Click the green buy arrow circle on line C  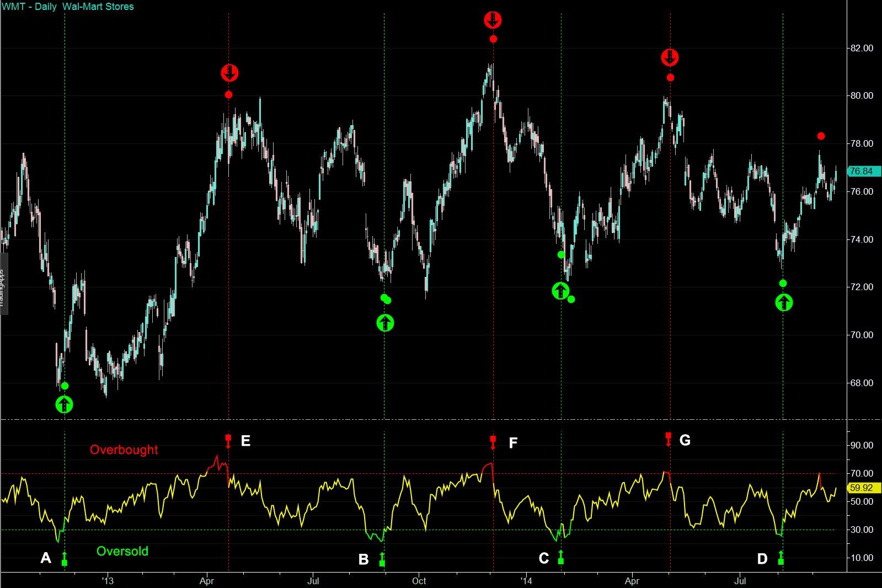(x=560, y=291)
